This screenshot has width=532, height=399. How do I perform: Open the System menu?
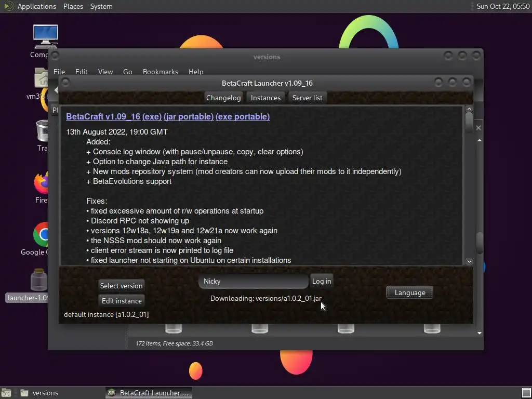[101, 6]
